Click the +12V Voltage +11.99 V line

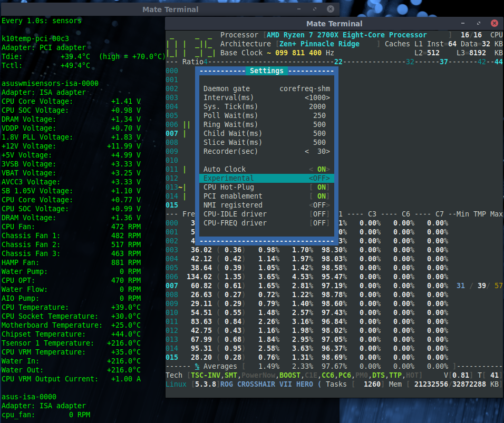[x=71, y=146]
